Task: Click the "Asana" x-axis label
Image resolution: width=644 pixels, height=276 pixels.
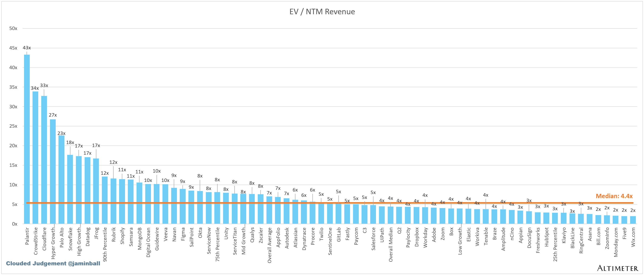Action: point(590,234)
